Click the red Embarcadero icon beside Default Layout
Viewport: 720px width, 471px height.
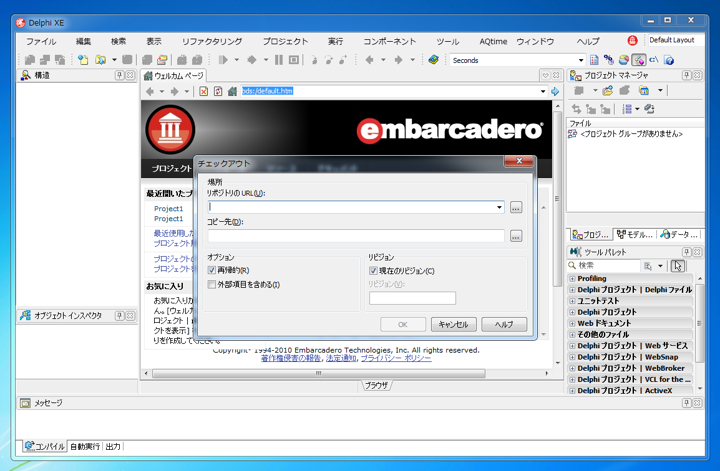[x=632, y=40]
